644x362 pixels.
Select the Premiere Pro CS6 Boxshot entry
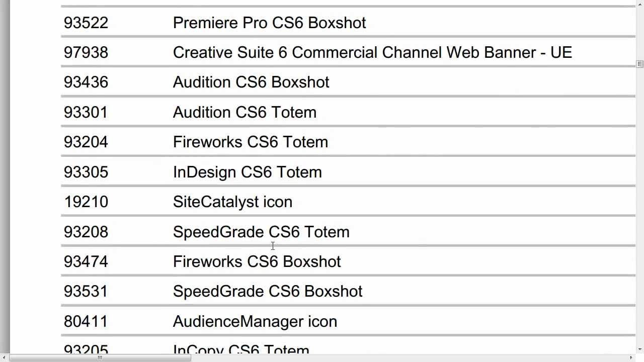tap(269, 23)
